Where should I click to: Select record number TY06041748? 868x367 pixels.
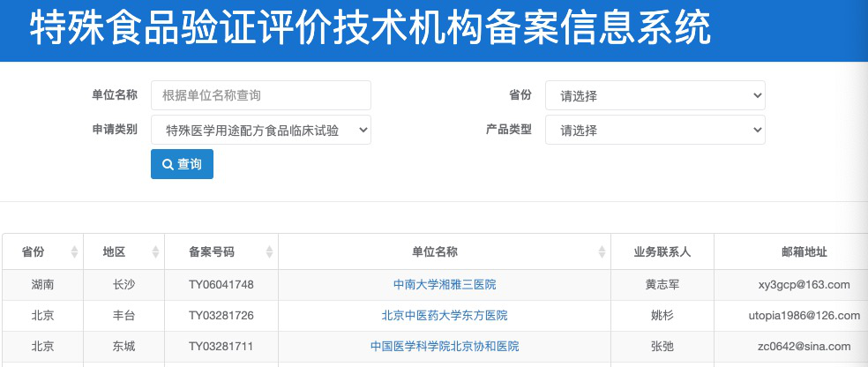(x=221, y=285)
